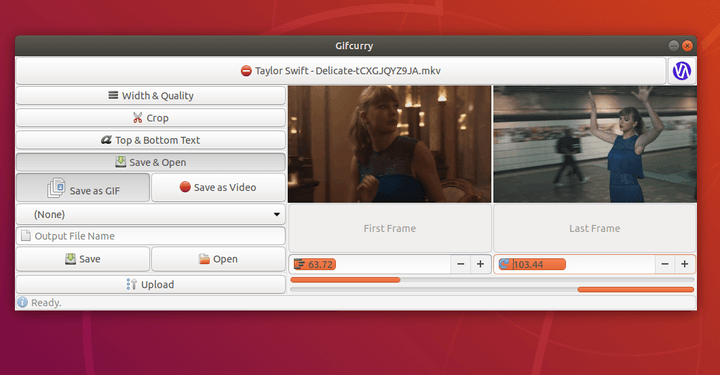This screenshot has width=720, height=375.
Task: Click the end time field showing 103.44
Action: (575, 264)
